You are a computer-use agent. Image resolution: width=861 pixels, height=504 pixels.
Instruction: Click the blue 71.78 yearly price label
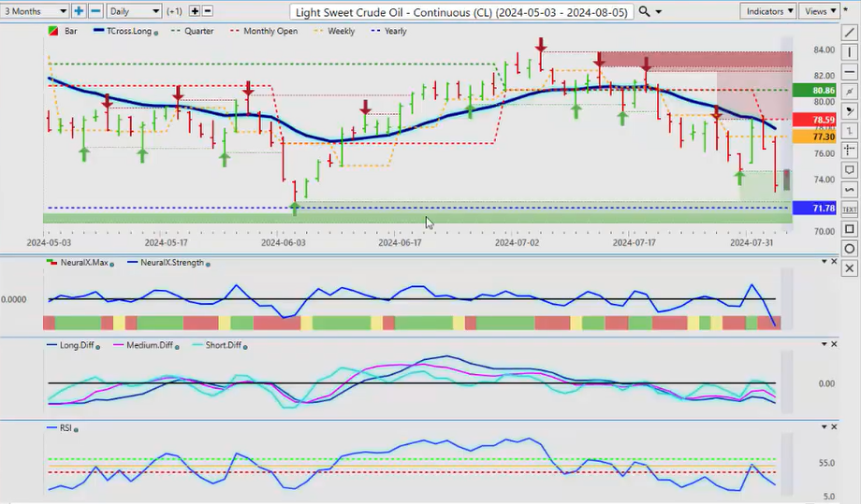click(x=806, y=207)
